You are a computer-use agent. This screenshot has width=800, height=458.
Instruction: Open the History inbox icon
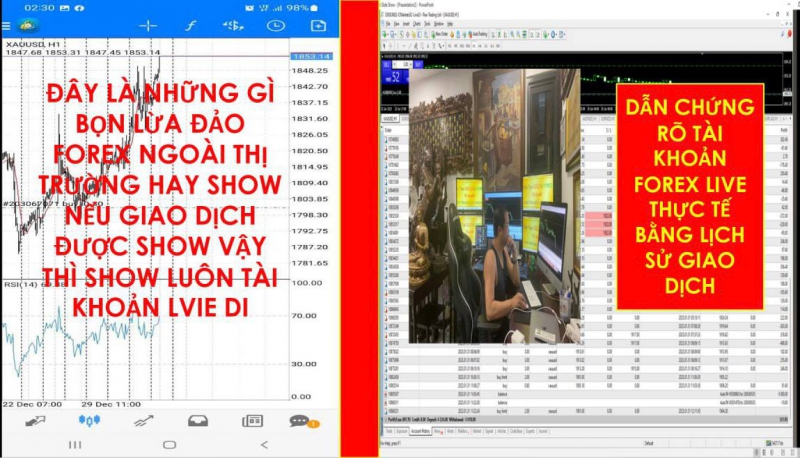click(x=198, y=421)
